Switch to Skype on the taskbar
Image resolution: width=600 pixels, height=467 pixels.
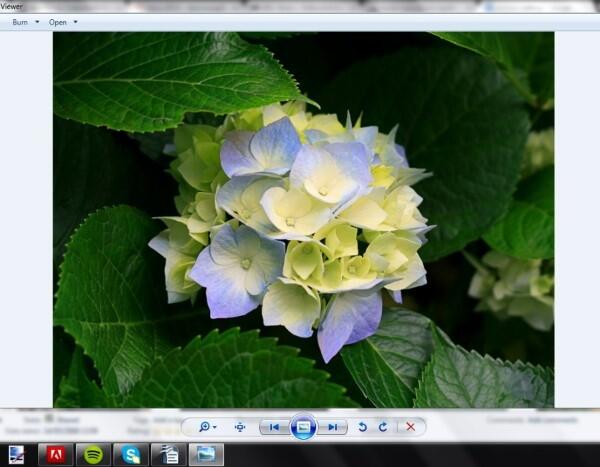(x=131, y=455)
